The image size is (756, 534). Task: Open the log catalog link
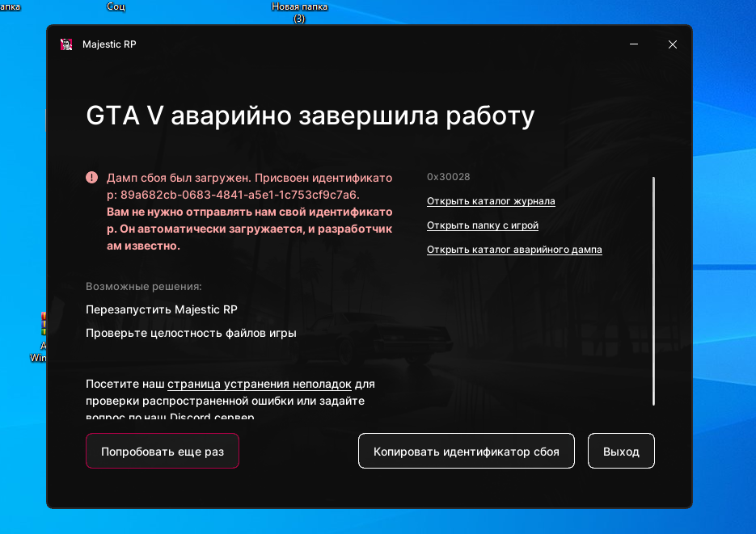coord(491,201)
